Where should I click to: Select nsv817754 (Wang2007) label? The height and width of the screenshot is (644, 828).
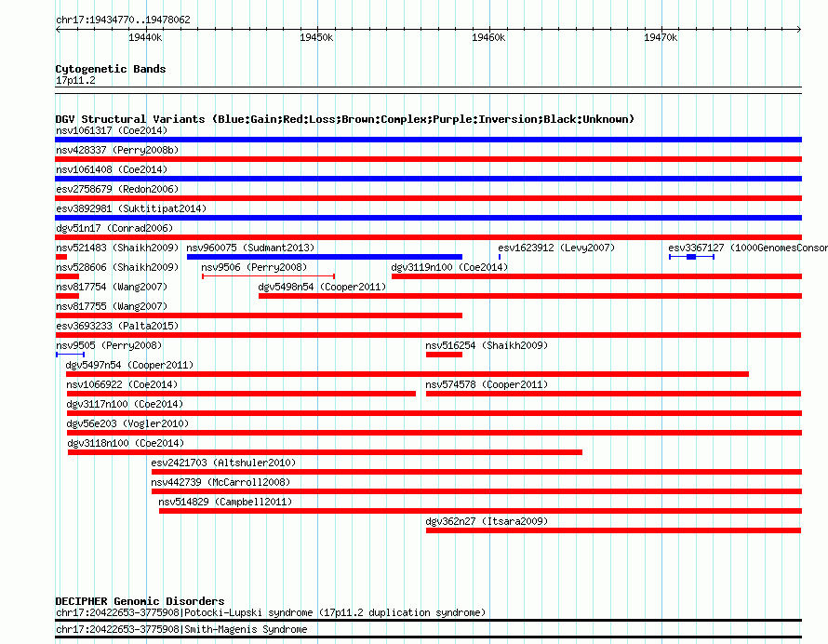point(112,287)
